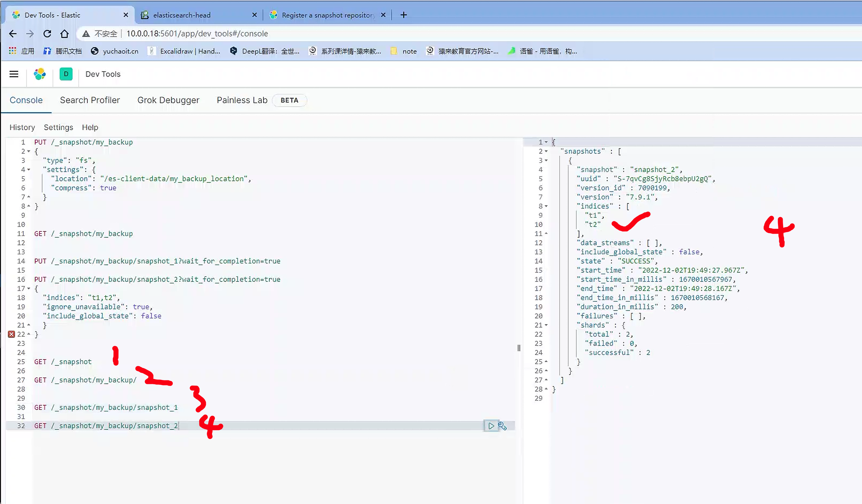Navigate back in the browser
The width and height of the screenshot is (862, 504).
coord(13,33)
